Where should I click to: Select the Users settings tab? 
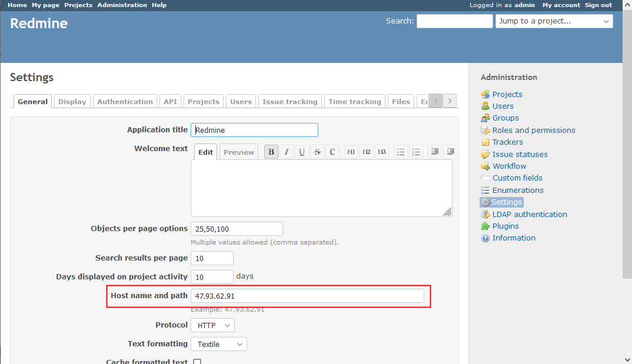(x=241, y=102)
